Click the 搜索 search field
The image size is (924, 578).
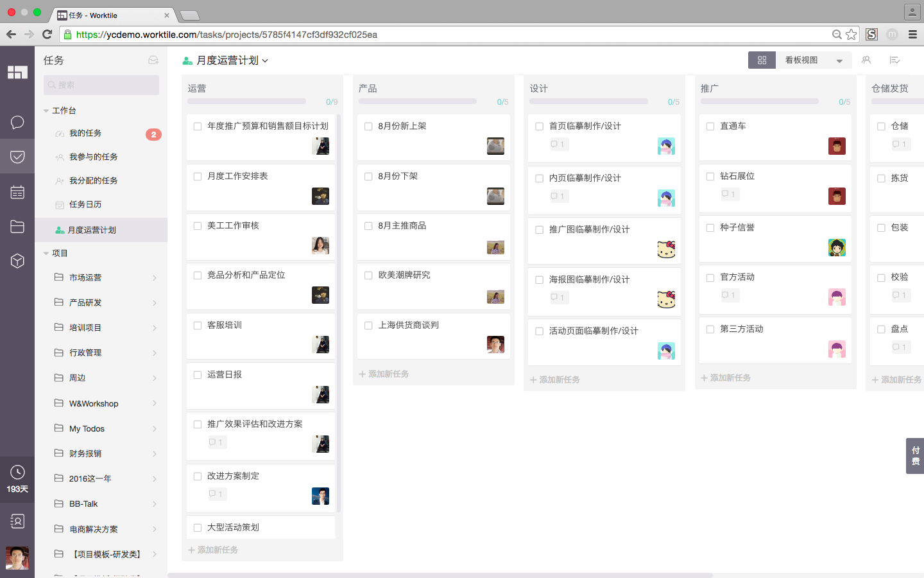(x=101, y=85)
